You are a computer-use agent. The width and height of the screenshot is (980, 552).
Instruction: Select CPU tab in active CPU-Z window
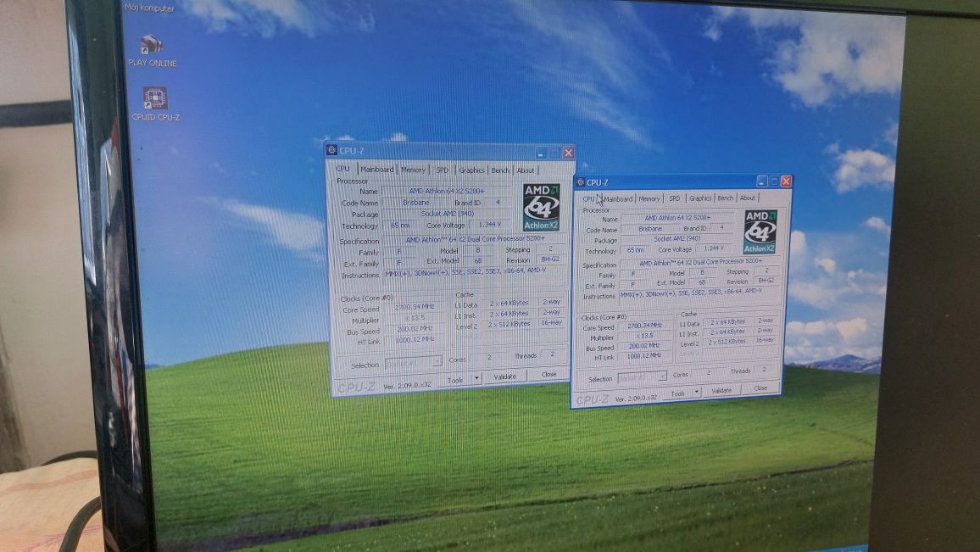(588, 198)
